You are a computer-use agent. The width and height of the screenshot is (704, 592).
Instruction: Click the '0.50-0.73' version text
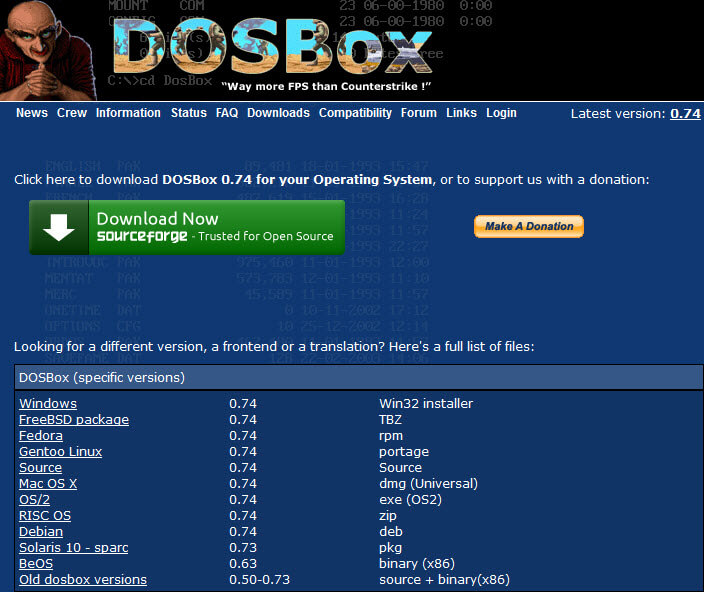[x=260, y=580]
